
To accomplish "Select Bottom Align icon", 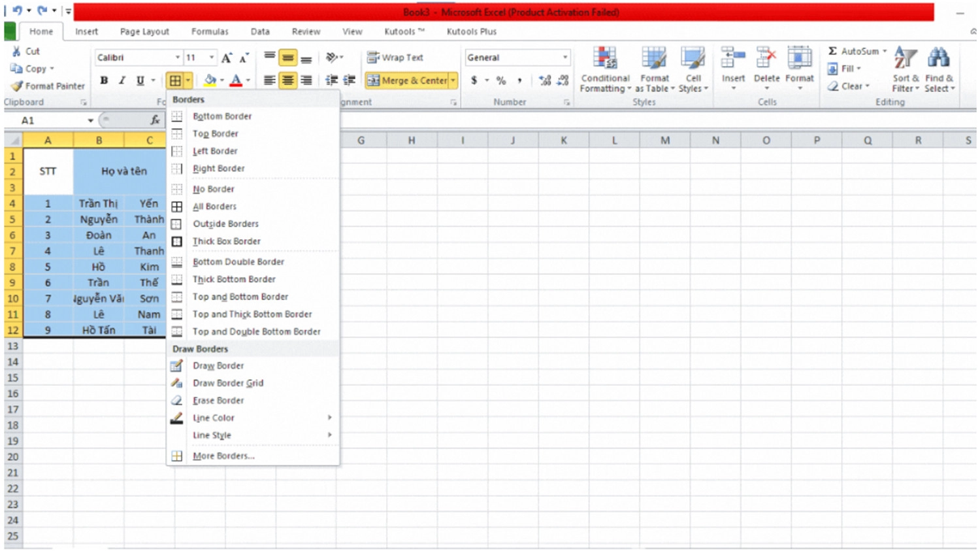I will coord(306,58).
